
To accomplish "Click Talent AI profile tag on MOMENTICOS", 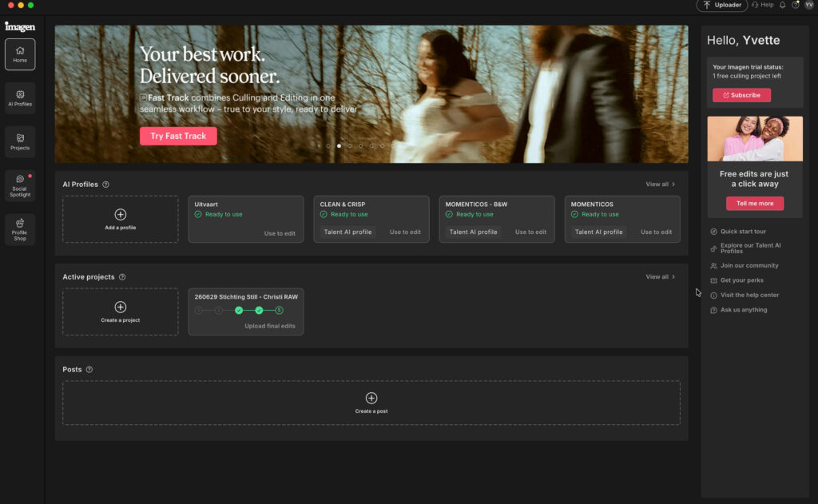I will [x=599, y=232].
